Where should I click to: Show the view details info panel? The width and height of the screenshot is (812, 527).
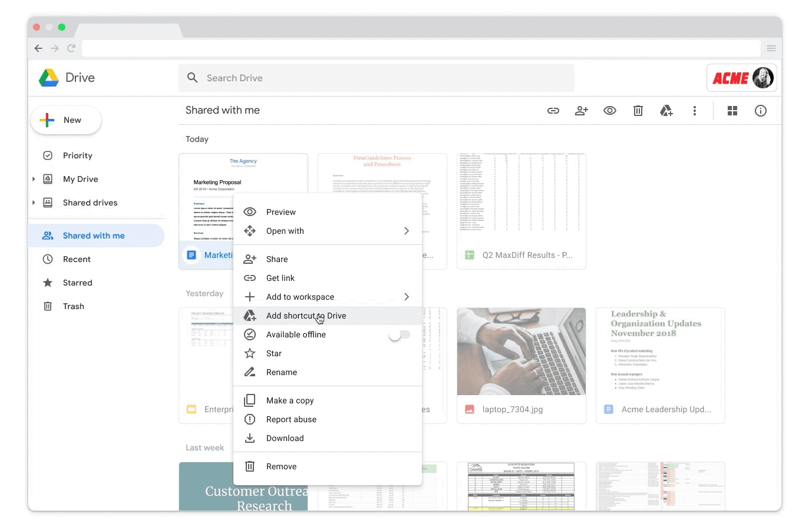(x=761, y=111)
